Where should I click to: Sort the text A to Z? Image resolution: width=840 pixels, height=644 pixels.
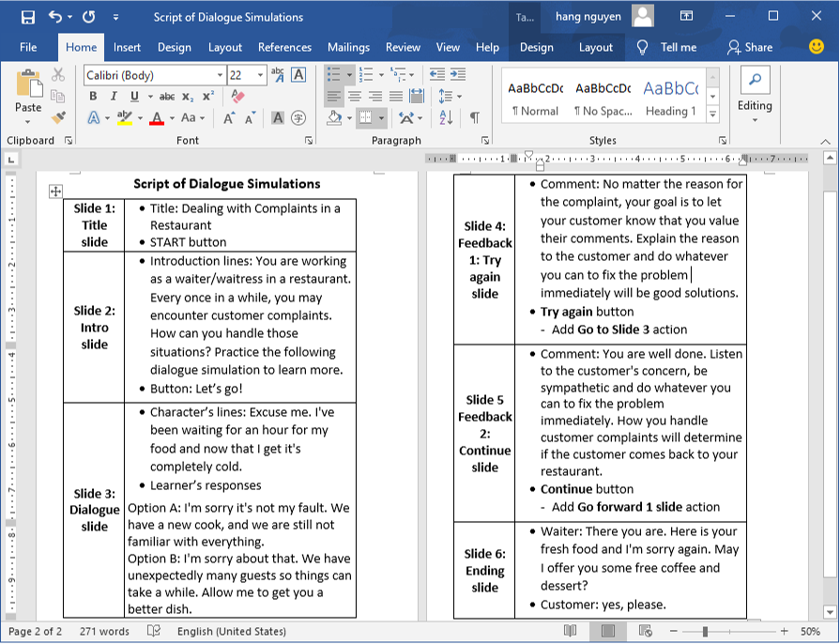pyautogui.click(x=446, y=117)
